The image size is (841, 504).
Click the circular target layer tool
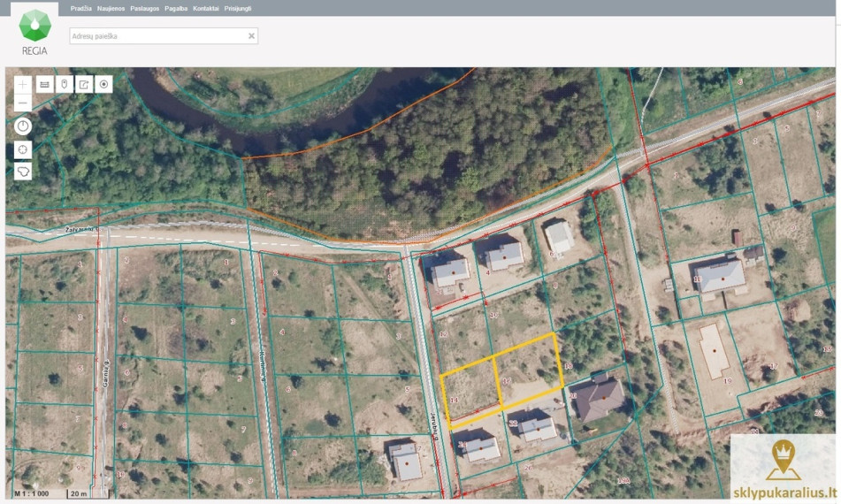click(x=104, y=84)
